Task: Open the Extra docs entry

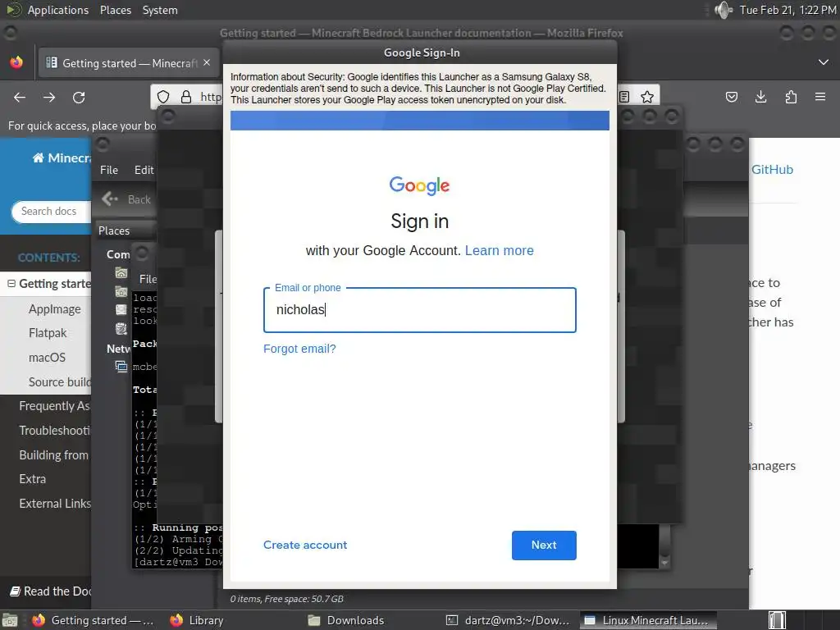Action: (33, 479)
